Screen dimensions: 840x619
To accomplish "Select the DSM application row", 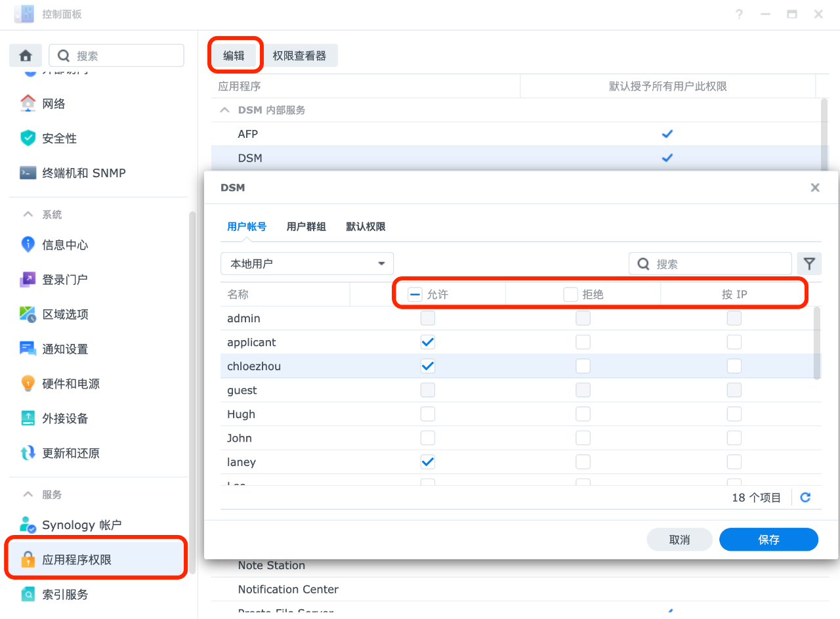I will (516, 158).
